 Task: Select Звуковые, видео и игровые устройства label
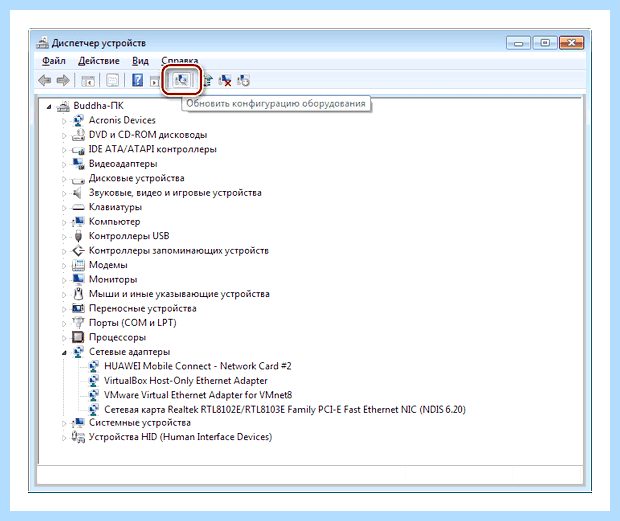(175, 193)
